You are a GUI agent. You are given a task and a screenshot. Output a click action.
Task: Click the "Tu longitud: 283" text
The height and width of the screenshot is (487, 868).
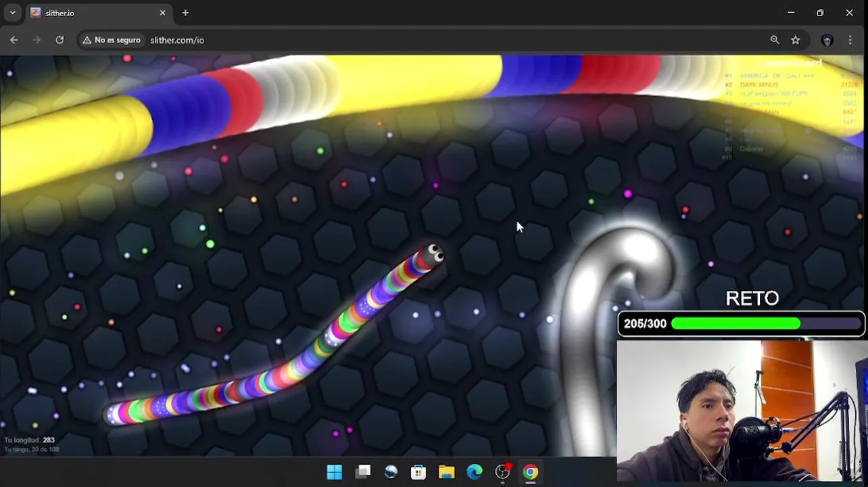coord(30,440)
